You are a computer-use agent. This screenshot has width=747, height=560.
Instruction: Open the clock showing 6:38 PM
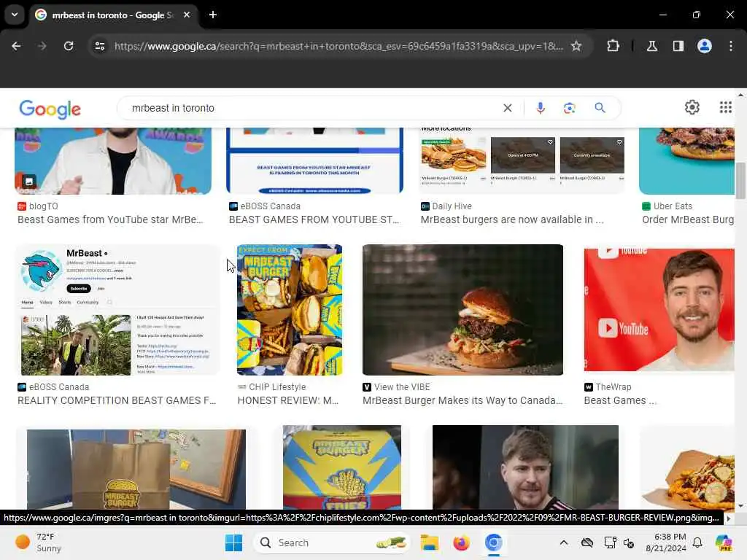[x=665, y=542]
